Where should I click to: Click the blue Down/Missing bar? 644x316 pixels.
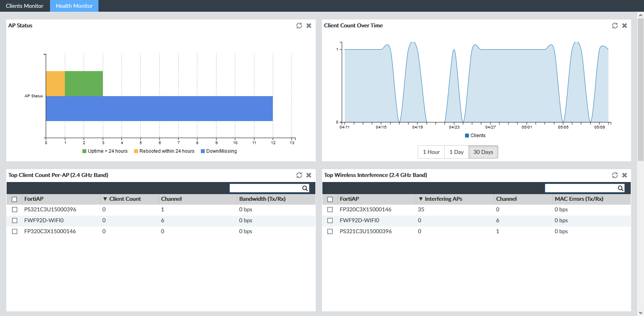(x=159, y=109)
